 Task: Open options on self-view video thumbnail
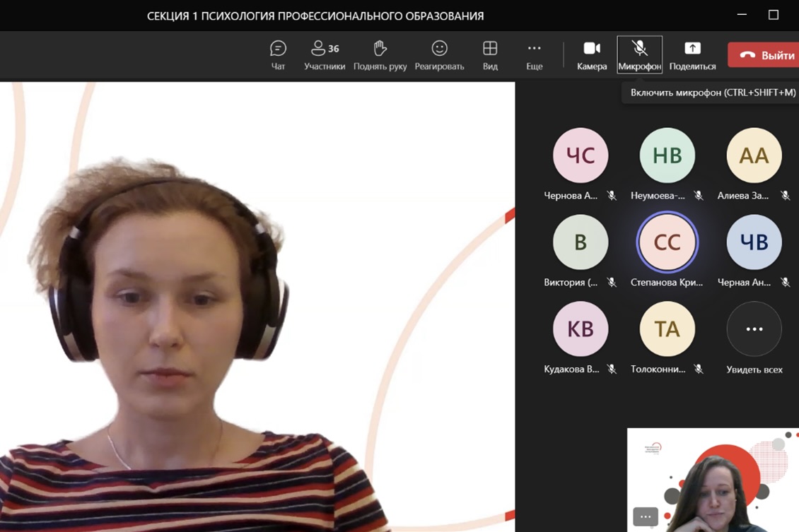646,516
